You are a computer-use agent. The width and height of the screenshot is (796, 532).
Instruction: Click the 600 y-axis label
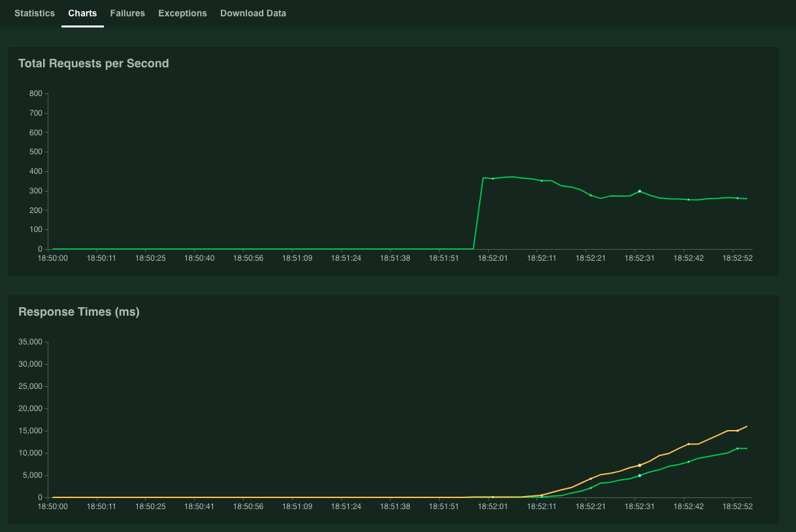(35, 133)
